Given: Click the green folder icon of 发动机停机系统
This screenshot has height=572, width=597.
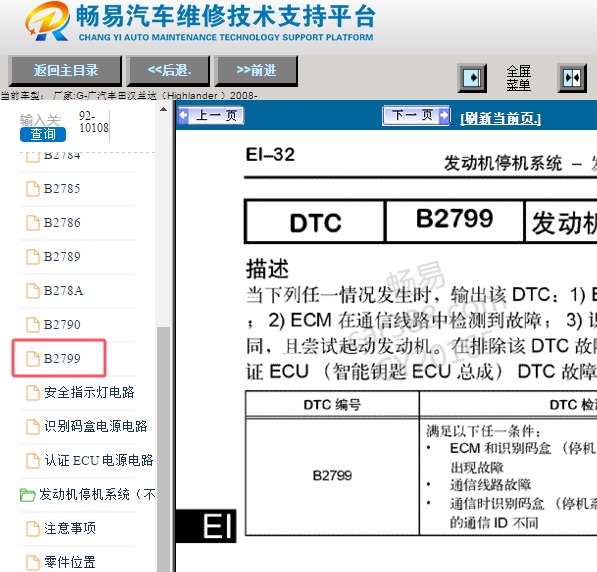Looking at the screenshot, I should pyautogui.click(x=27, y=495).
